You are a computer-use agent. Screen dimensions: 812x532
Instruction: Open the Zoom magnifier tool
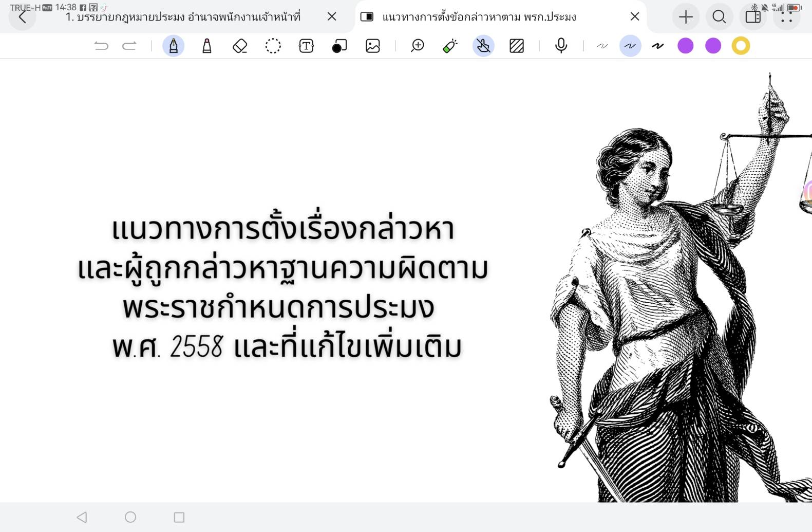[x=418, y=46]
